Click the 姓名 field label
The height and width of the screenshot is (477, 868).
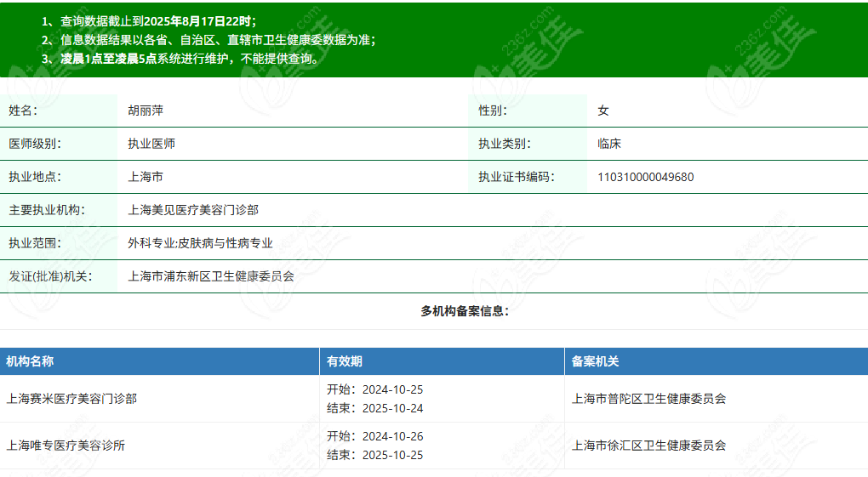(x=23, y=111)
